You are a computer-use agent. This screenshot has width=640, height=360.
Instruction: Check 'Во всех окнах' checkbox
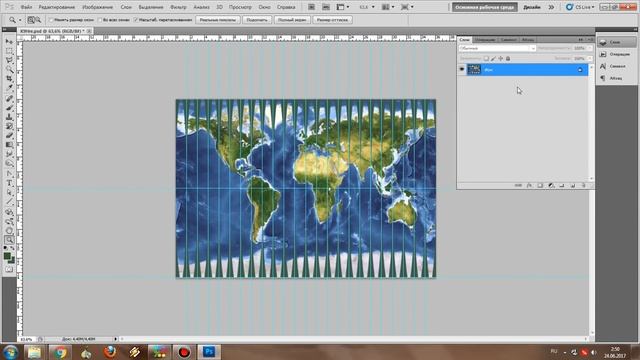100,20
